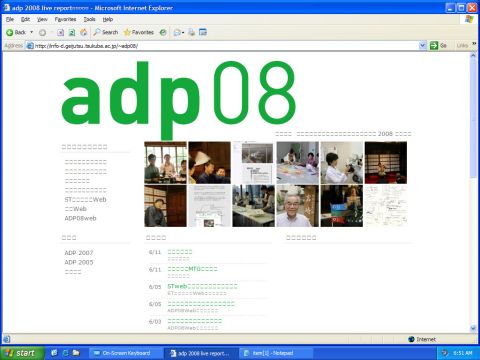The image size is (480, 360).
Task: Go to the Home page icon
Action: (83, 32)
